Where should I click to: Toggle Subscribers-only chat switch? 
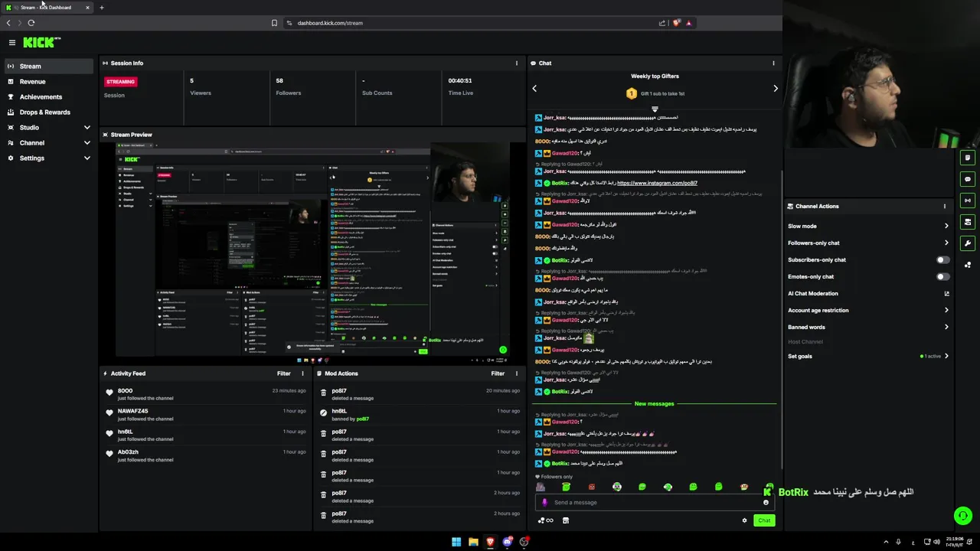point(943,260)
